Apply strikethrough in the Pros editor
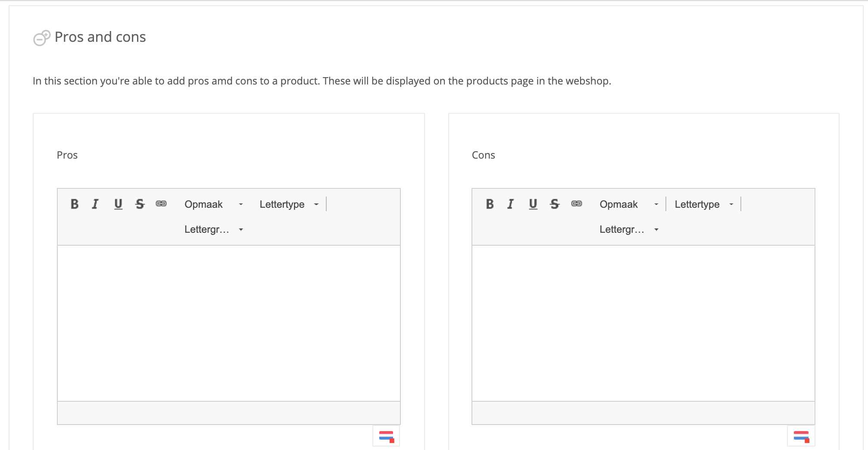Viewport: 868px width, 450px height. (140, 204)
